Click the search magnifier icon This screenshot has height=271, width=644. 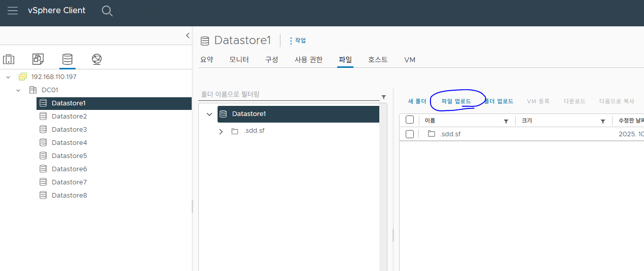click(107, 11)
